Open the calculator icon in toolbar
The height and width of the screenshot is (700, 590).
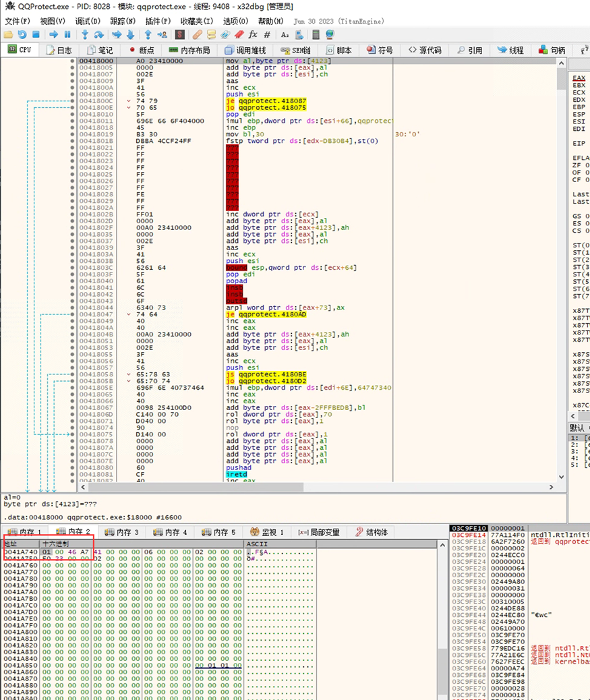314,34
